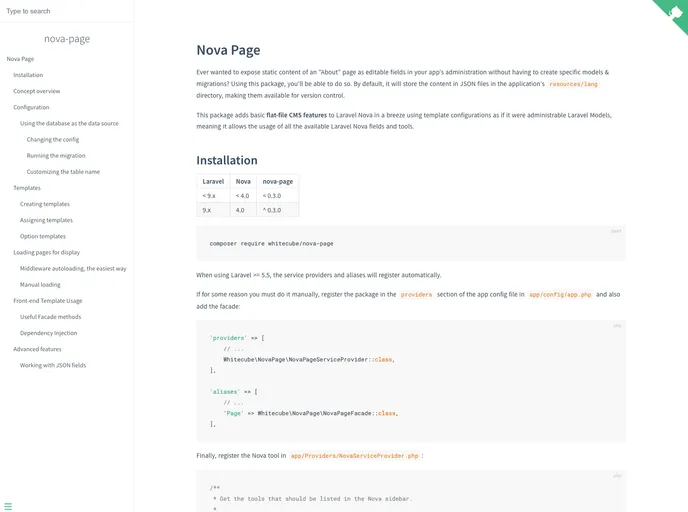Jump to the Installation section in sidebar

28,75
